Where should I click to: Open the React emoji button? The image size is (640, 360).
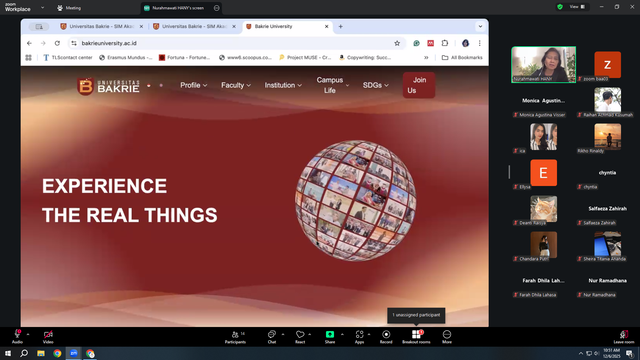tap(300, 337)
